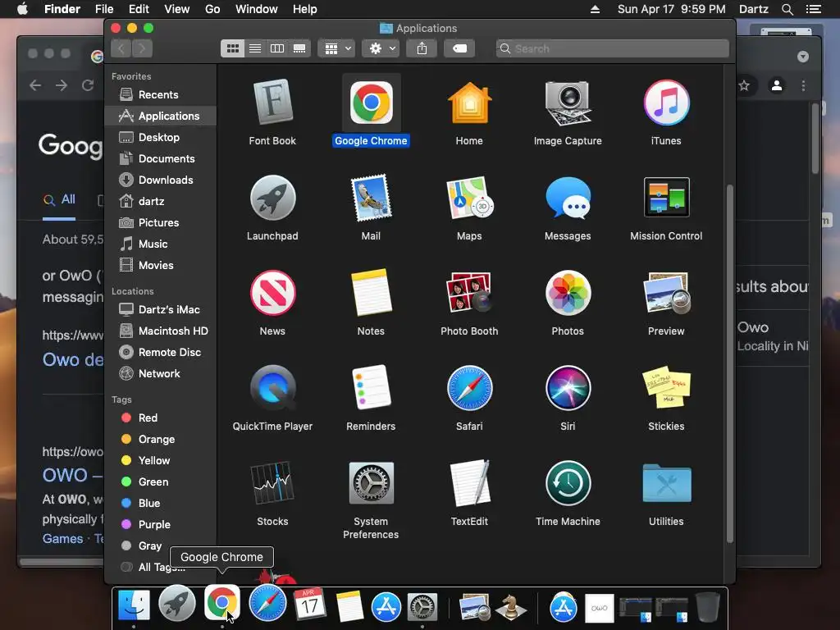Focus the Finder Search field
The height and width of the screenshot is (630, 840).
tap(612, 48)
